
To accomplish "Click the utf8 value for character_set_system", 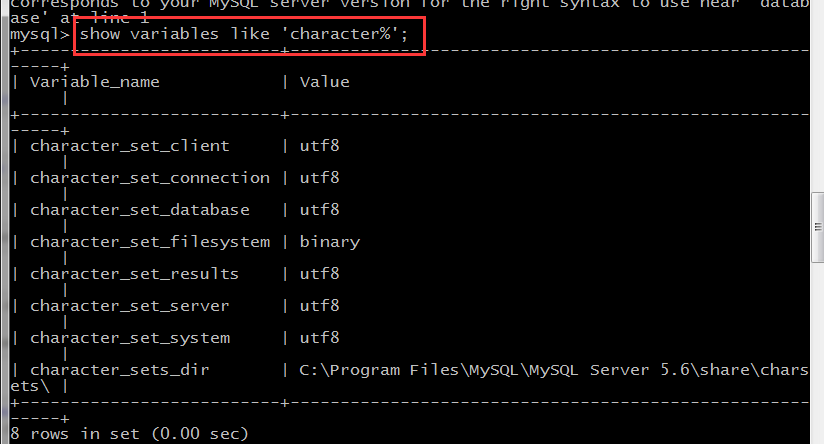I will [320, 338].
